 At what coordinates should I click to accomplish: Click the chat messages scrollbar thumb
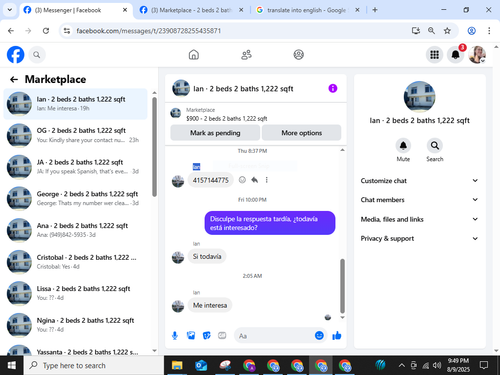click(x=342, y=286)
